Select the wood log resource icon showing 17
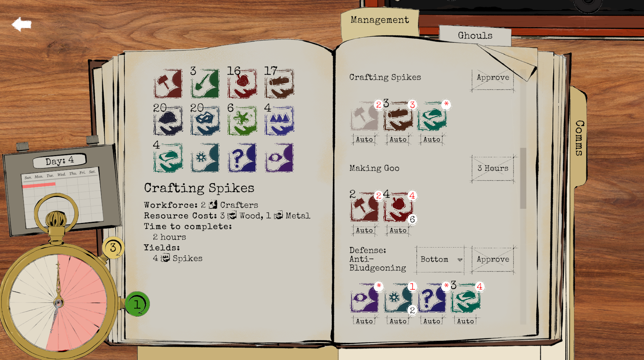Viewport: 644px width, 360px height. point(279,84)
